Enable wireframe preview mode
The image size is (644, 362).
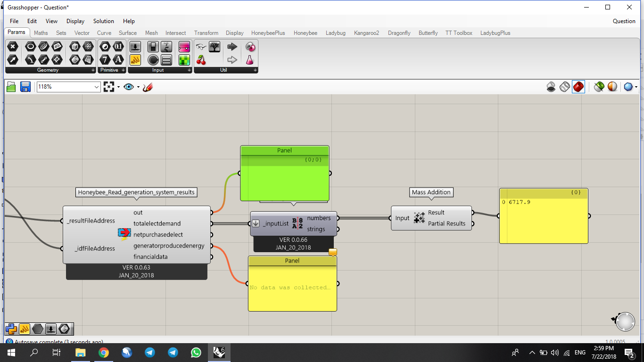[x=564, y=87]
